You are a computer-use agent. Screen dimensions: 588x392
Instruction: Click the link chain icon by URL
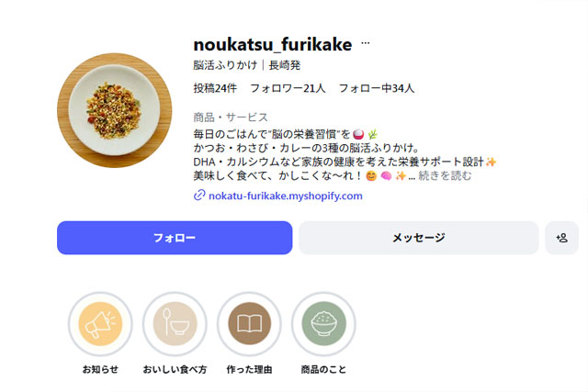[x=199, y=196]
